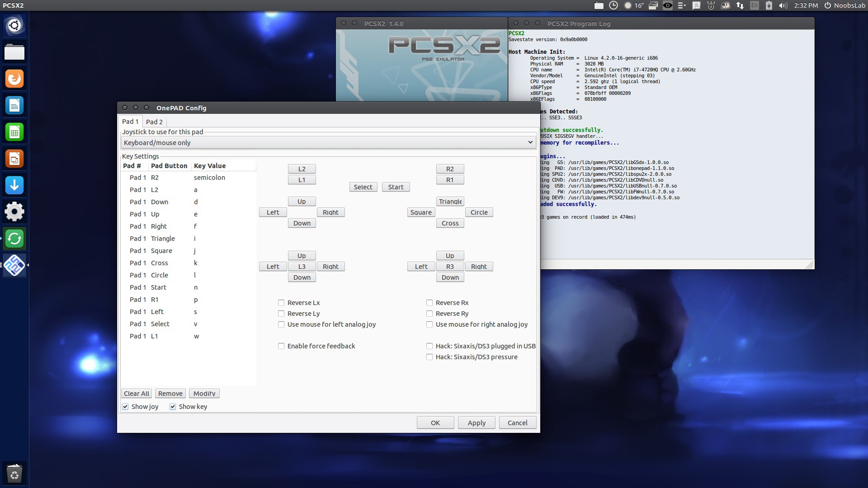Open the list menu indicator in the top panel
Screen dimensions: 868x488
[x=682, y=5]
